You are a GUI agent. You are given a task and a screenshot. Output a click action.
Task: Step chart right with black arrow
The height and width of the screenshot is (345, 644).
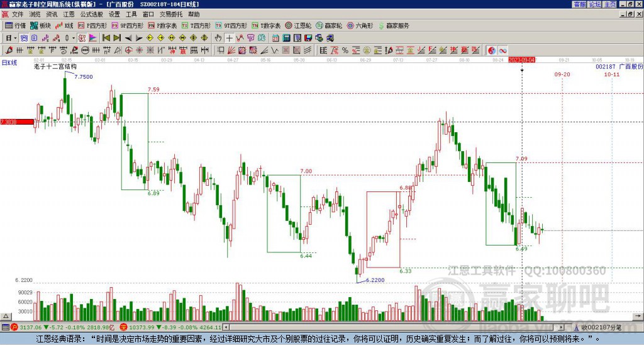[x=139, y=38]
